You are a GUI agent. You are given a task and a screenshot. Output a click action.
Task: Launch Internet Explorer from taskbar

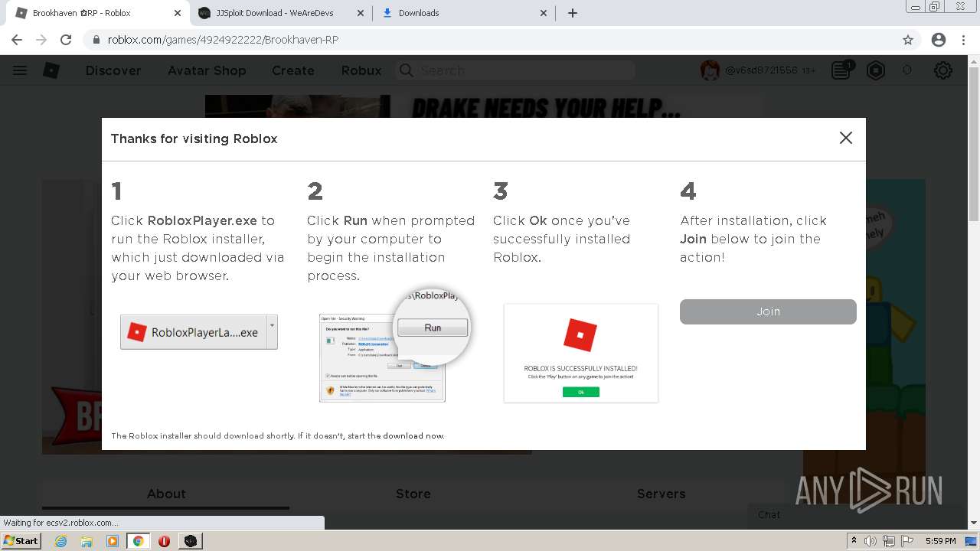(x=60, y=541)
